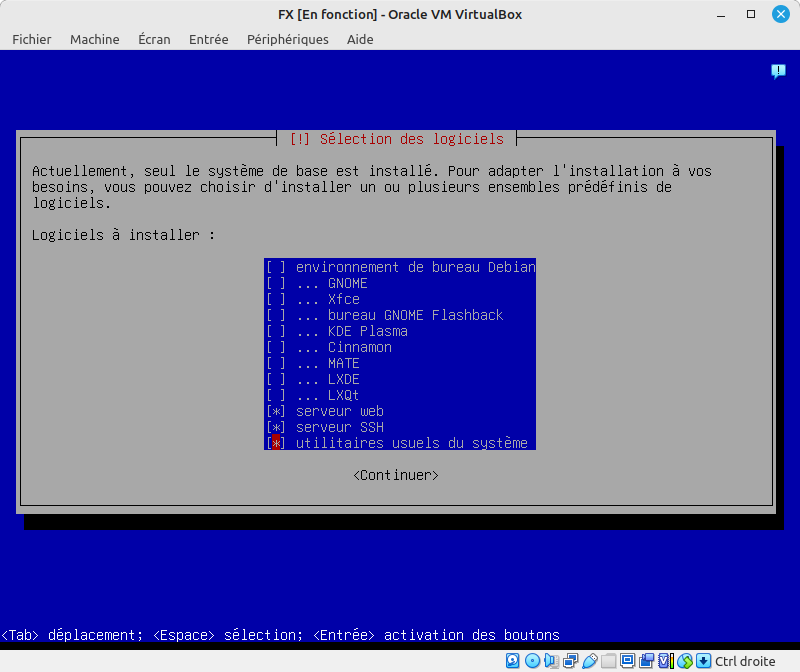Open the VirtualBox notification center icon
The image size is (800, 672).
coord(778,71)
